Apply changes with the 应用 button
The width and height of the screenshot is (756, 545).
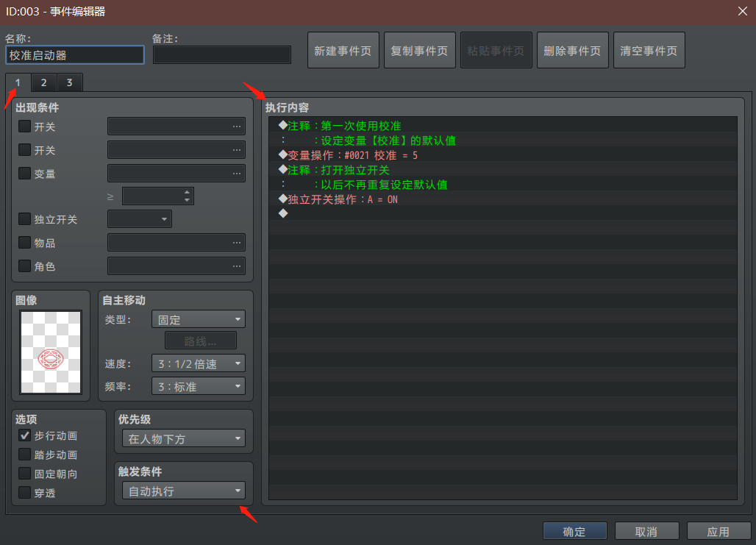point(719,532)
